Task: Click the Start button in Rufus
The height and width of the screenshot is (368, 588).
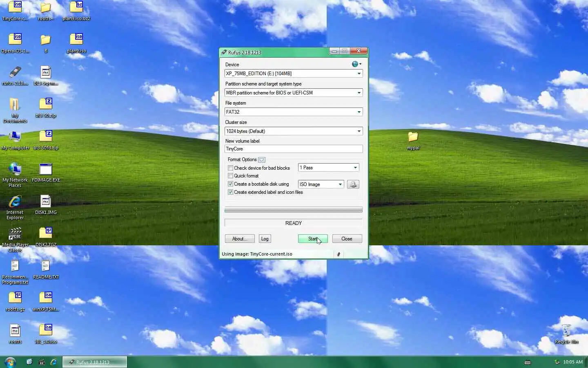Action: [x=313, y=239]
